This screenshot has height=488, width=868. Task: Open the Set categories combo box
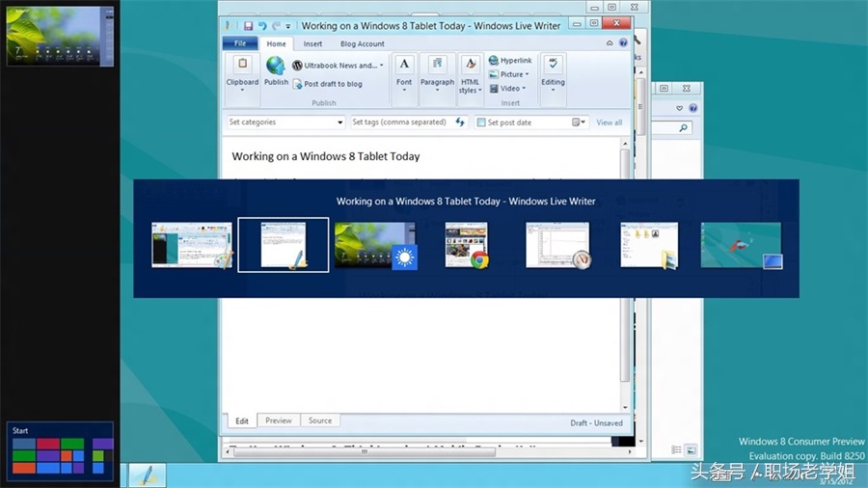[x=285, y=122]
